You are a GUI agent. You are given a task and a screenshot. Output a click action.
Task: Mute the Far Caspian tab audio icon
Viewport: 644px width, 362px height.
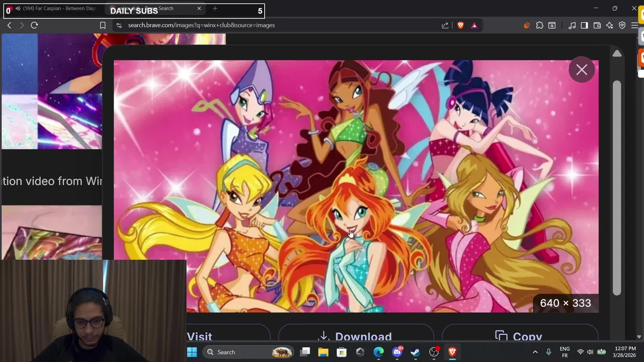18,9
